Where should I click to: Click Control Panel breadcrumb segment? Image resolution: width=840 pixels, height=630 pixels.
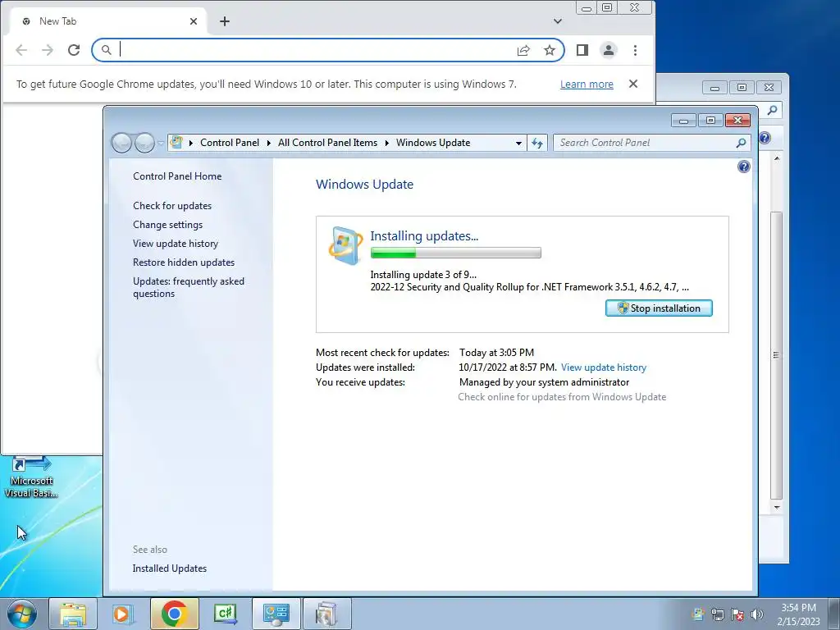pos(230,143)
